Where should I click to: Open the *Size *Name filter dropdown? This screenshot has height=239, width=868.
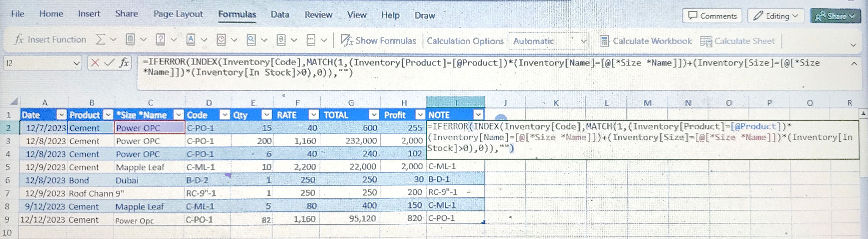179,115
